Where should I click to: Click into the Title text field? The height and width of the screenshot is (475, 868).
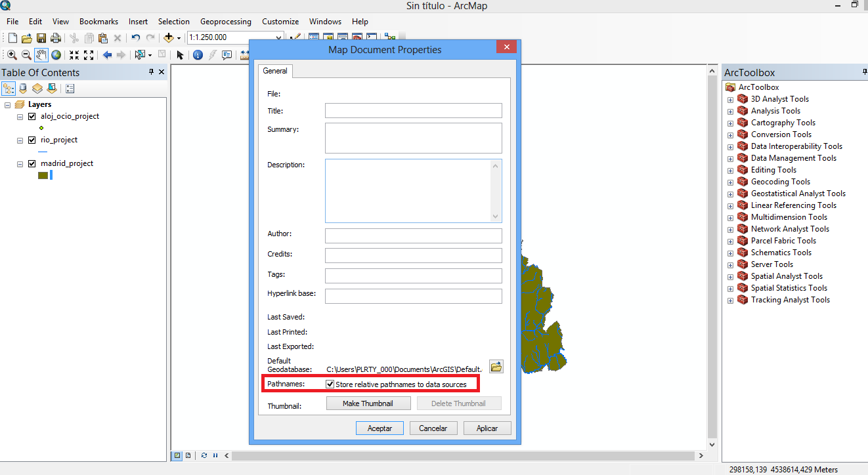pyautogui.click(x=414, y=111)
